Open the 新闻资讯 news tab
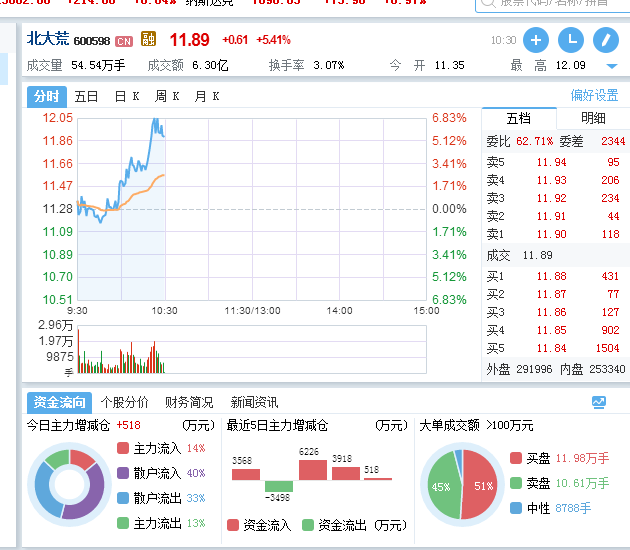This screenshot has height=550, width=630. [254, 402]
